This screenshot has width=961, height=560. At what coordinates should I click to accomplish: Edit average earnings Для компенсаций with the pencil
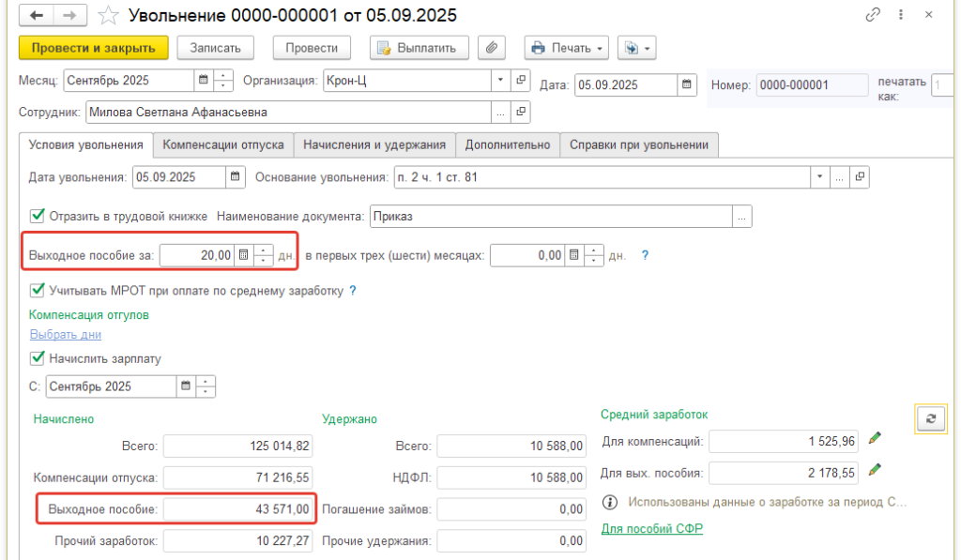coord(876,438)
